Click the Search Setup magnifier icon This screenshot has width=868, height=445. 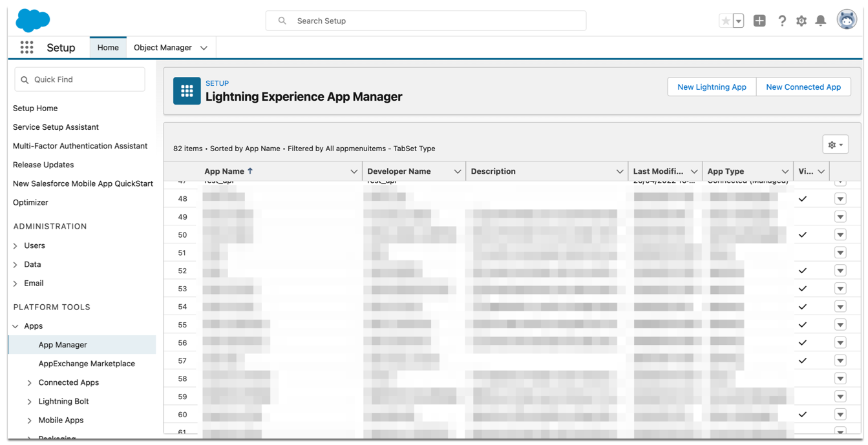tap(282, 21)
